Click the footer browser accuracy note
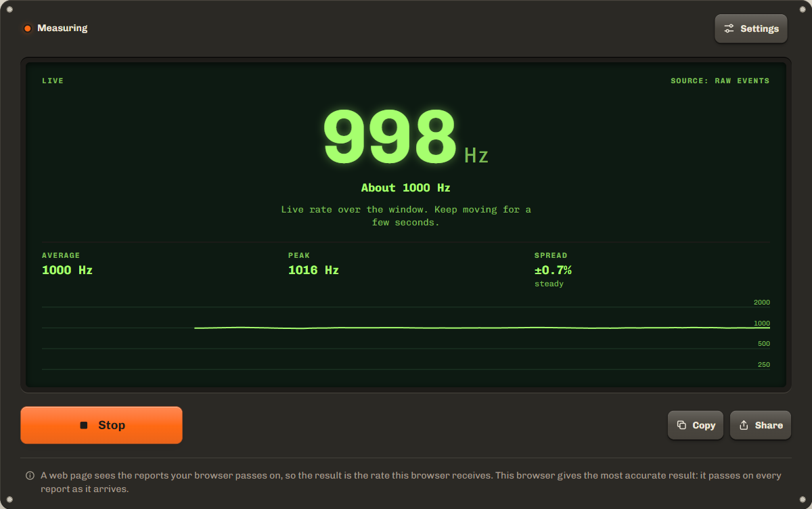The height and width of the screenshot is (509, 812). [411, 482]
